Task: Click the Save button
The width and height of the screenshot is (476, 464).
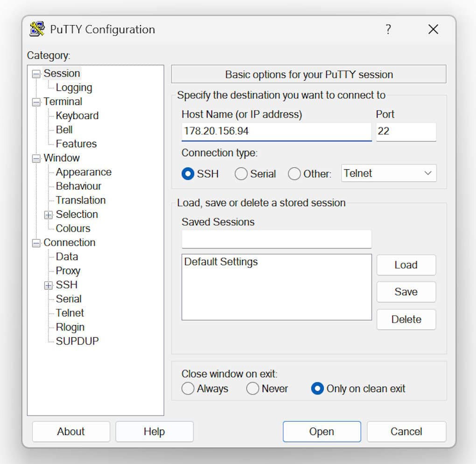Action: [x=406, y=292]
